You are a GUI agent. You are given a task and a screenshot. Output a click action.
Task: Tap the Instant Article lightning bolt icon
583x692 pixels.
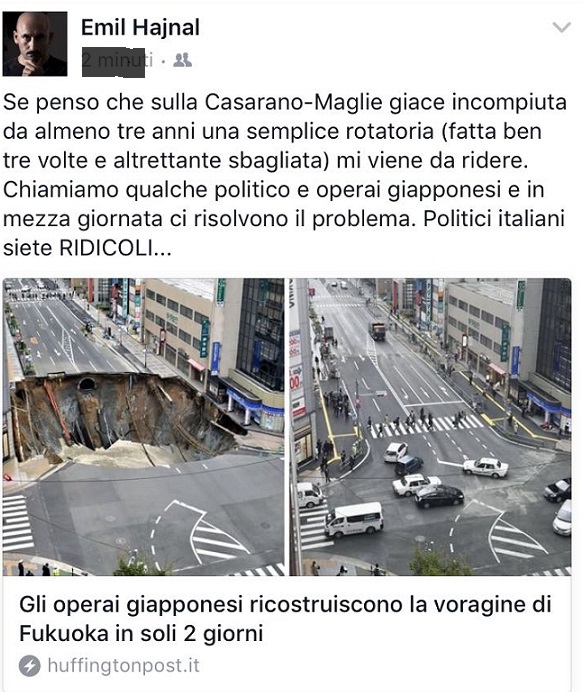pyautogui.click(x=30, y=666)
